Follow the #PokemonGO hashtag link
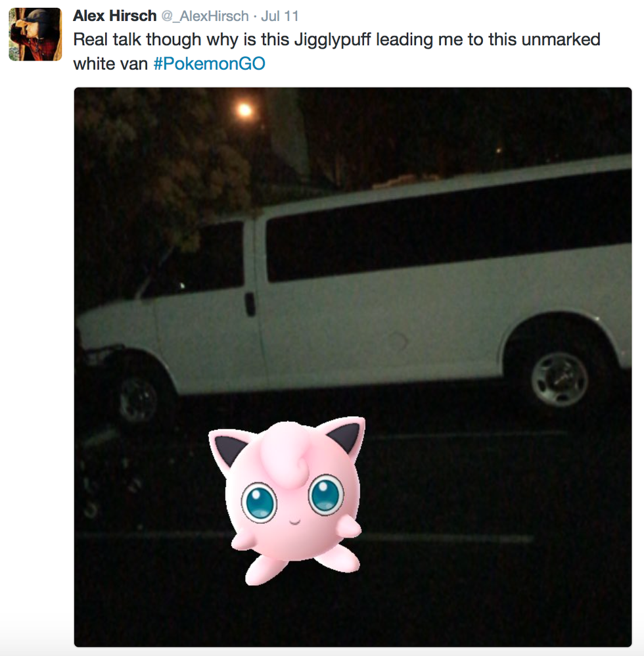Screen dimensions: 644x656 coord(209,64)
